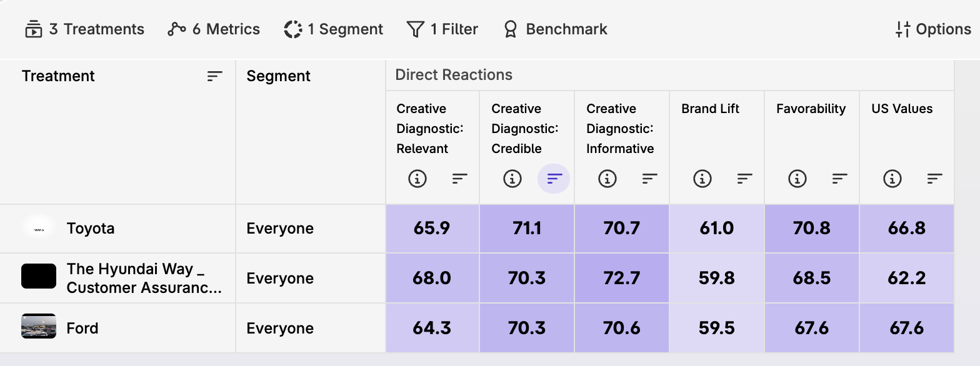Screen dimensions: 980x366
Task: Show info for Creative Diagnostic: Relevant
Action: pos(417,179)
